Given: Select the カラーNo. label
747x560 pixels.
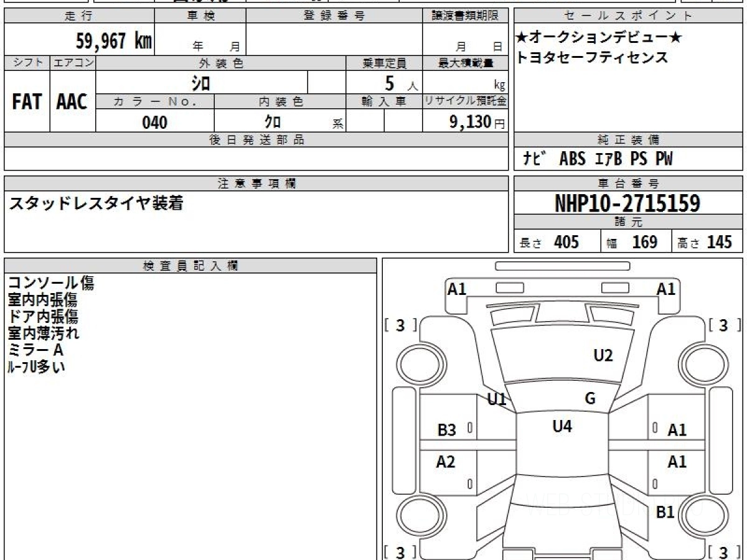Looking at the screenshot, I should click(x=155, y=102).
